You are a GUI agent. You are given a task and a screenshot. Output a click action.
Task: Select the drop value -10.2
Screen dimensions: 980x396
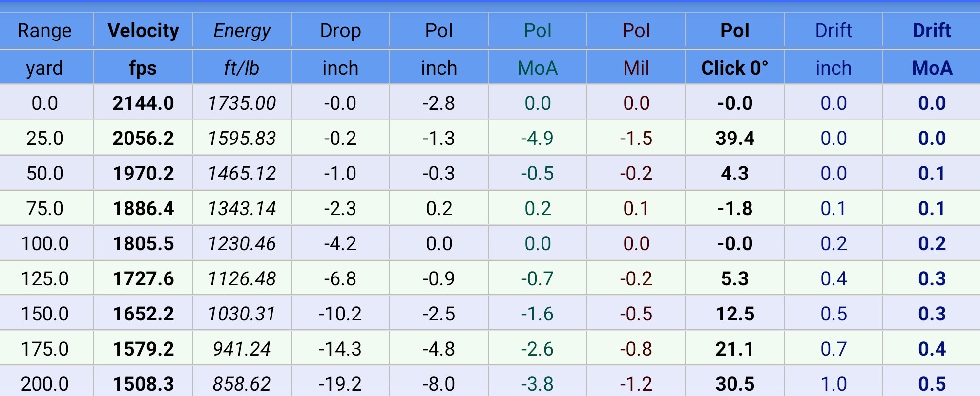pos(340,314)
